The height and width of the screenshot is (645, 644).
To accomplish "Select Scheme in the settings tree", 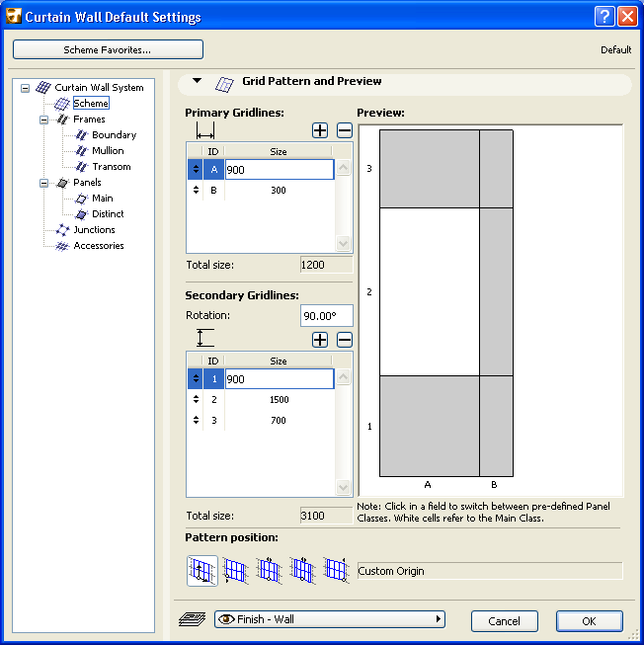I will (91, 104).
